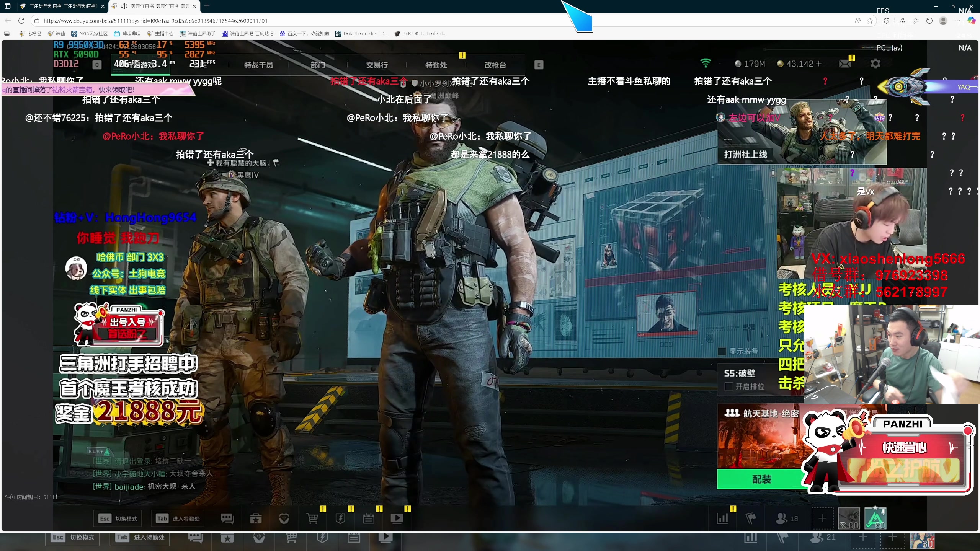View site information lock icon
Image resolution: width=980 pixels, height=551 pixels.
36,21
